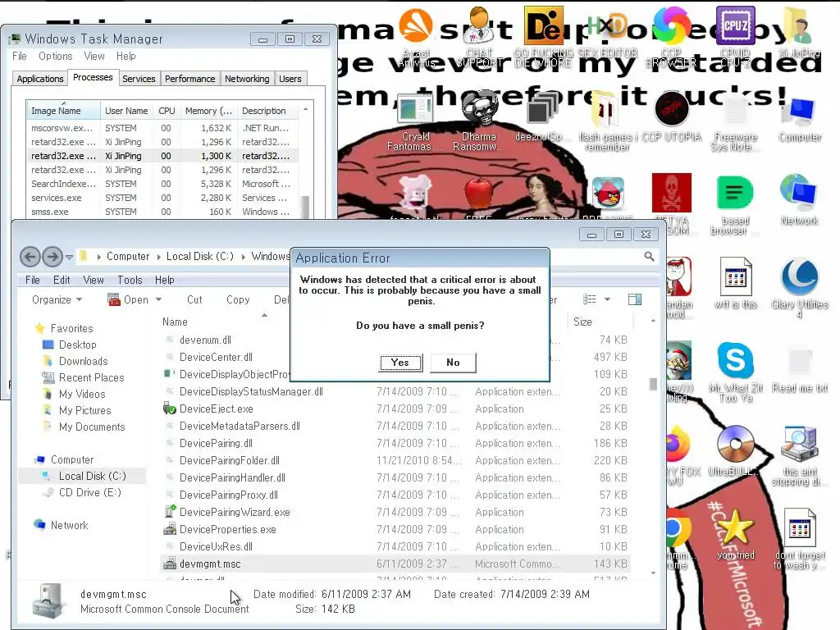This screenshot has width=840, height=630.
Task: Expand the breadcrumb arrow after Local Disk (C:)
Action: click(243, 257)
